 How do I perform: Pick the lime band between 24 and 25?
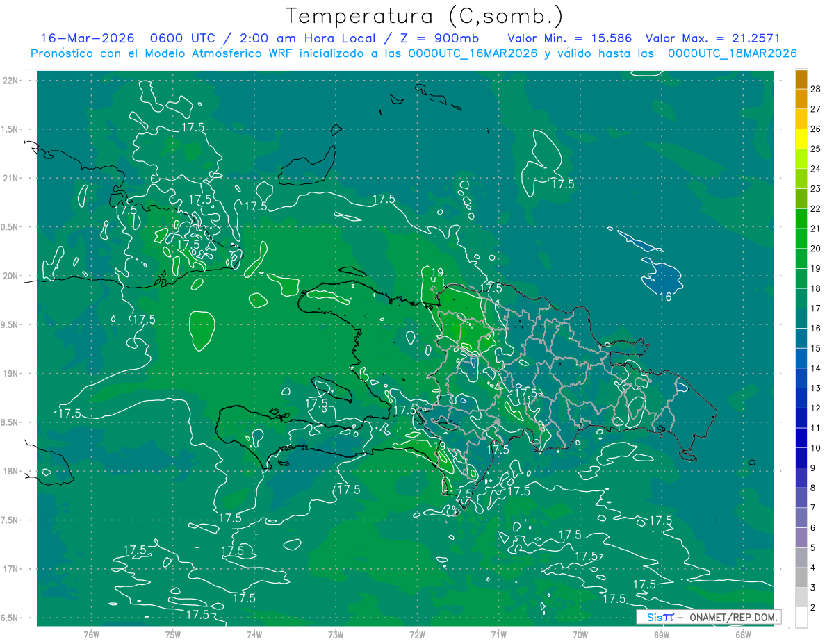pos(802,159)
